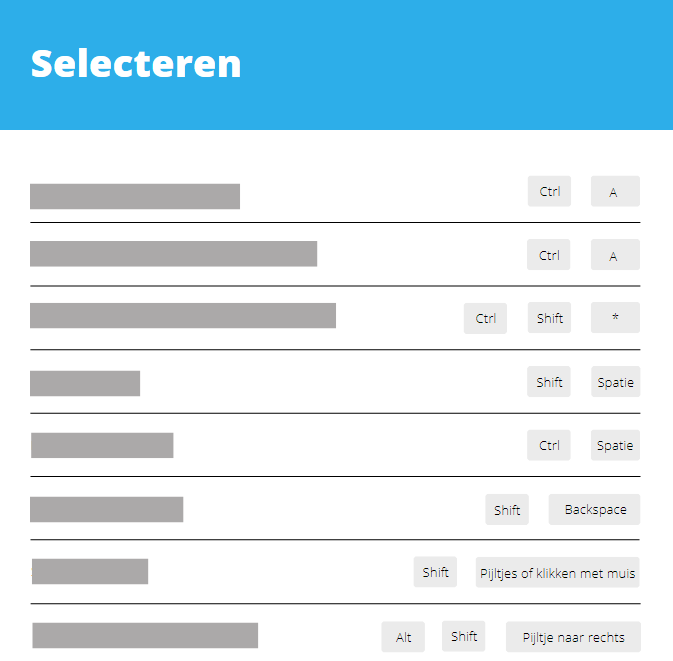Click the Selecteren heading
Viewport: 673px width, 661px height.
coord(136,63)
